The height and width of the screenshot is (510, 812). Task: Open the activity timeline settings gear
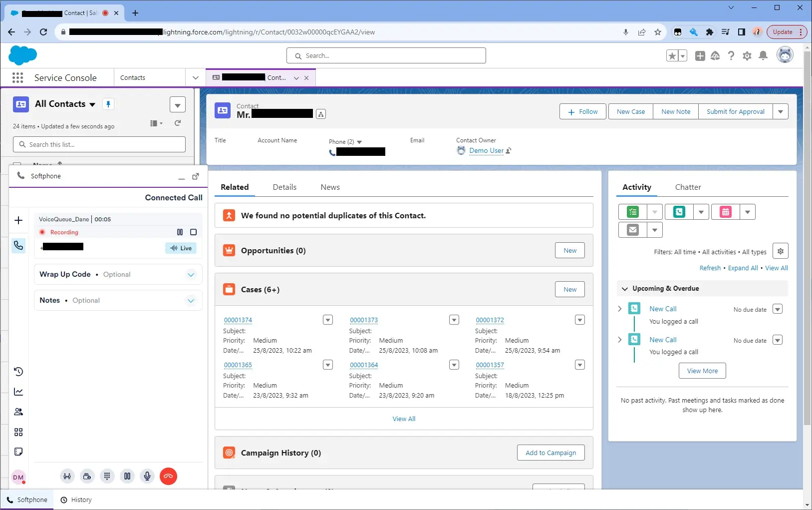pos(780,251)
